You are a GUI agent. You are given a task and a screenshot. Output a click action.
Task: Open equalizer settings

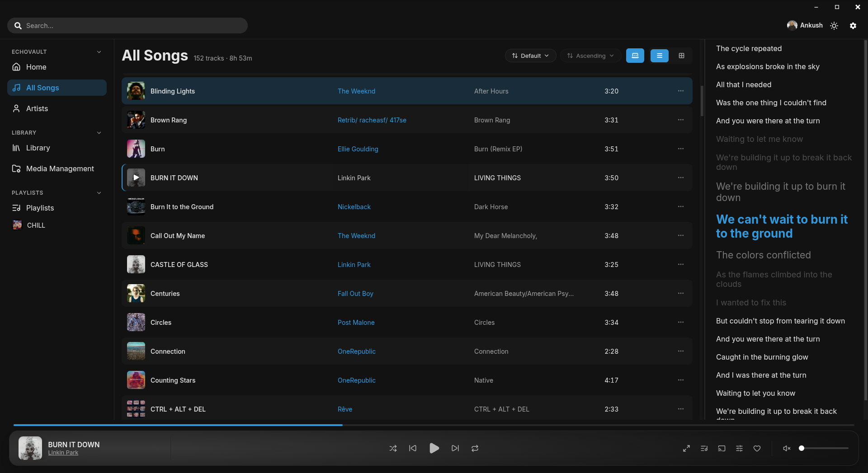tap(739, 448)
